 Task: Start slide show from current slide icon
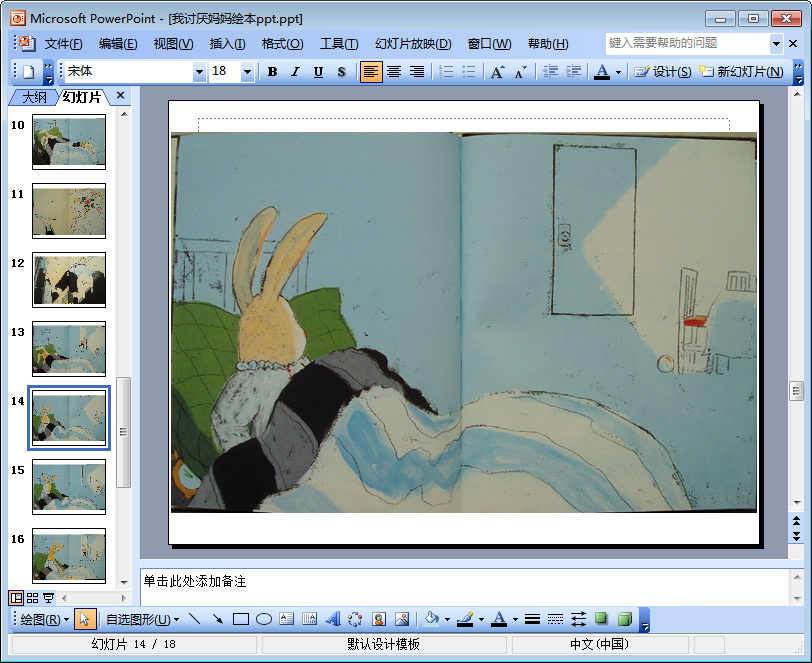coord(48,598)
